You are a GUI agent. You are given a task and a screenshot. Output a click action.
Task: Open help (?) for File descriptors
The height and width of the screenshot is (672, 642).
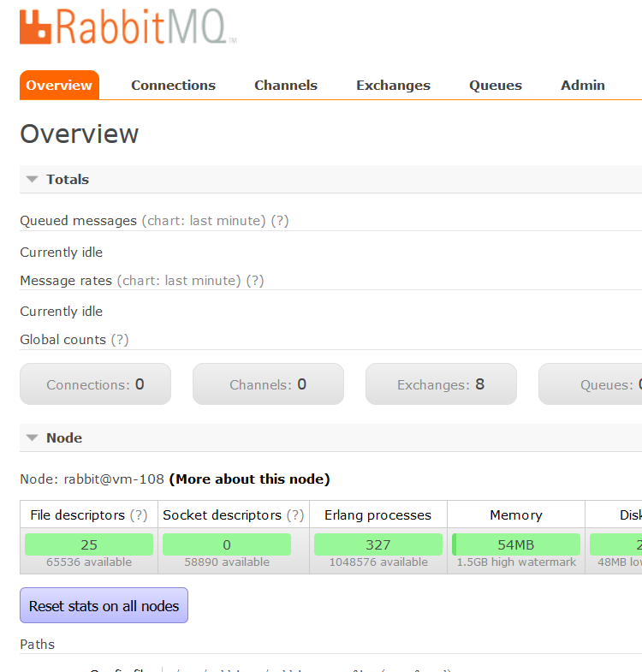click(x=139, y=514)
